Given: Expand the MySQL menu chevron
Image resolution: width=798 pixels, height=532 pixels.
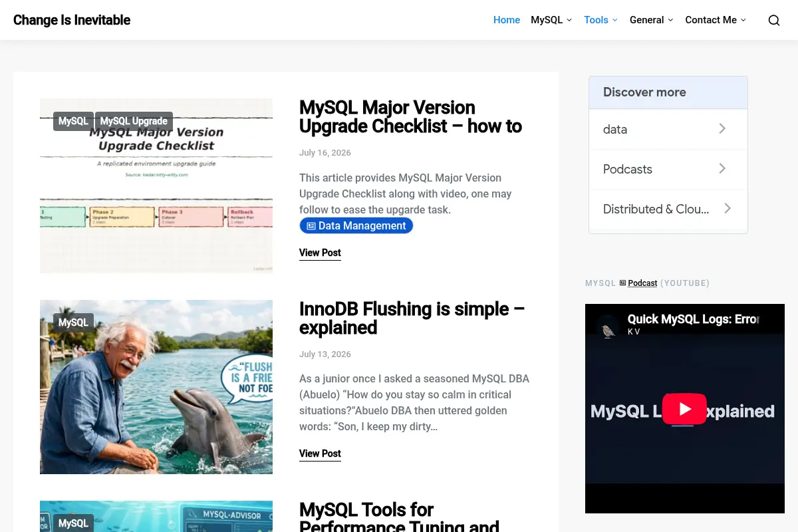Looking at the screenshot, I should [569, 20].
